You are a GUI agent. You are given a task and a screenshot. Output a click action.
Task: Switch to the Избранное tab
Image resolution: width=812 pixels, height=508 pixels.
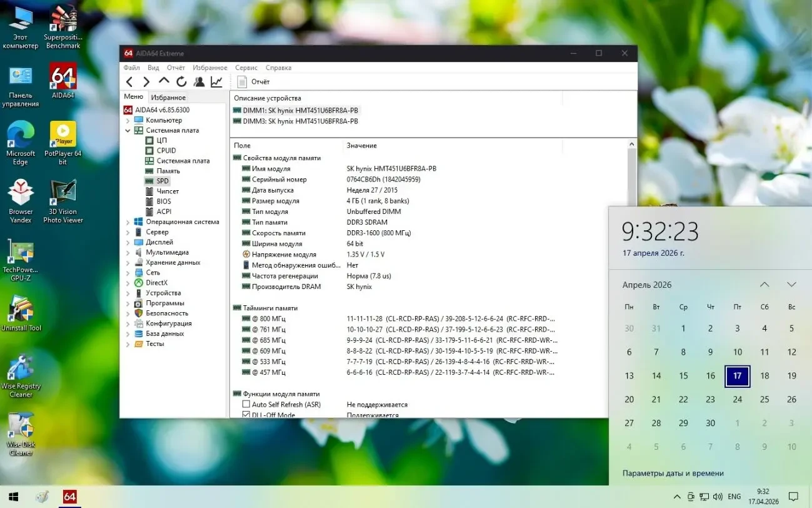[169, 97]
